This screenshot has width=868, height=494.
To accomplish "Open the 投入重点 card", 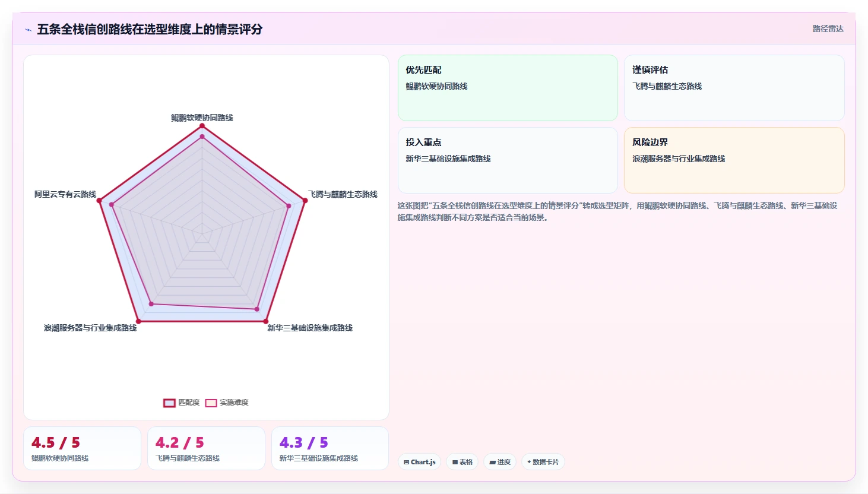I will 508,160.
